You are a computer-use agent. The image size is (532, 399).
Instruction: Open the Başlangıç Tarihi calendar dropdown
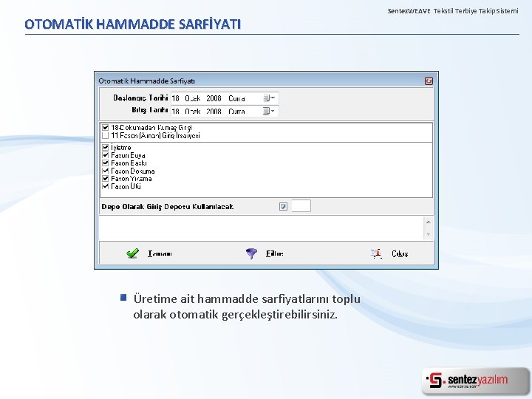[x=269, y=98]
